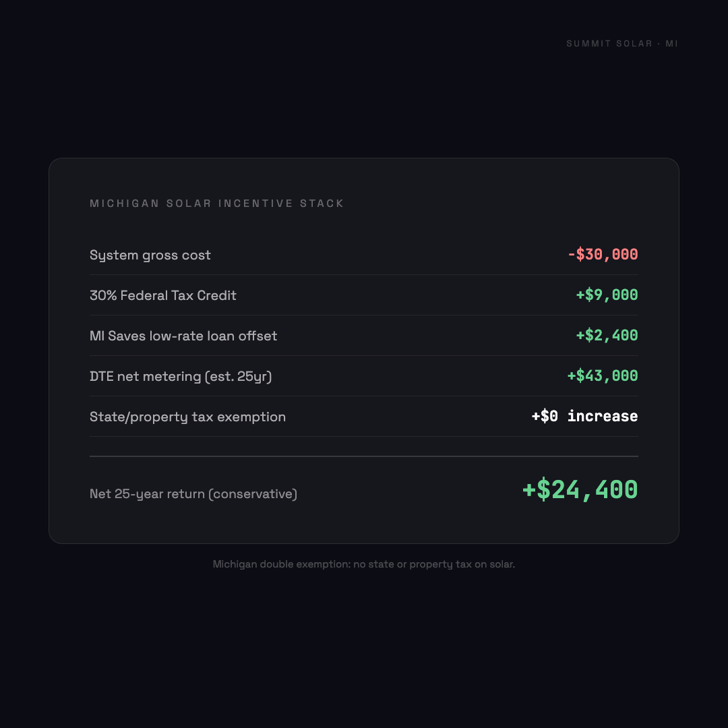
Task: Click the State/property tax exemption label
Action: [x=187, y=417]
